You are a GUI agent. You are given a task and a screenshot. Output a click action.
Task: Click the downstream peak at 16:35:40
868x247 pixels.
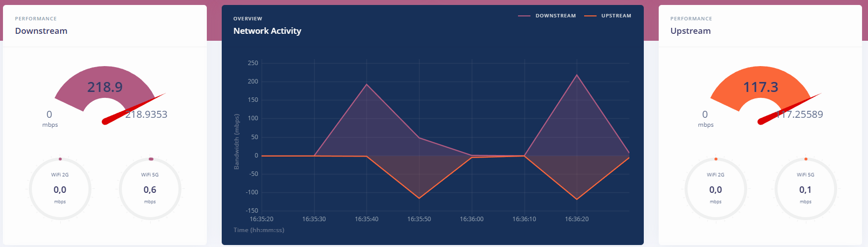click(367, 84)
